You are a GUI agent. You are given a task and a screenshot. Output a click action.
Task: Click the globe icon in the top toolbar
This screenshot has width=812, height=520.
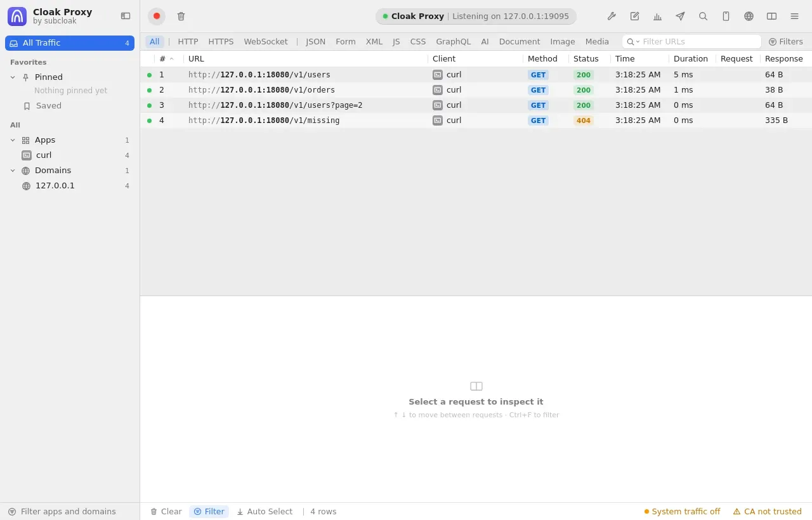pos(749,16)
